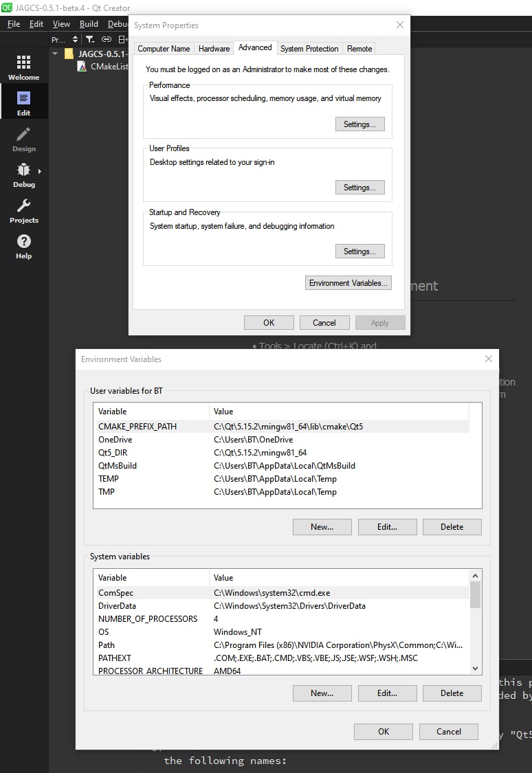Click Apply in System Properties
This screenshot has width=532, height=773.
(x=380, y=323)
